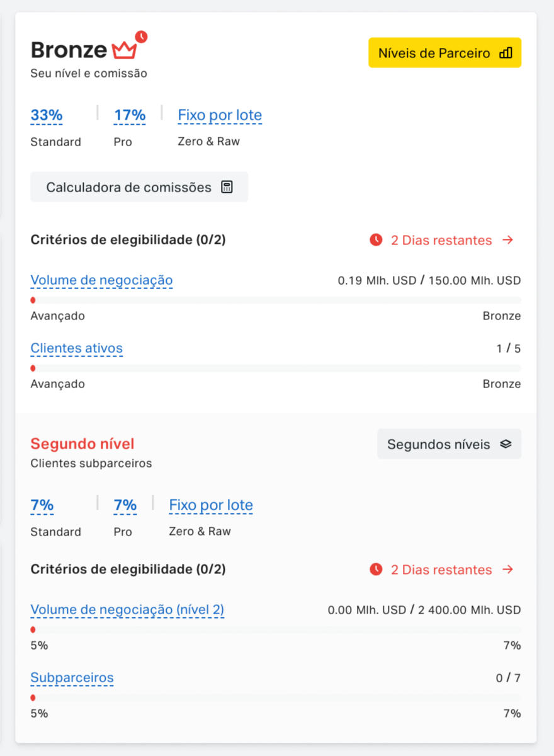Click the Clientes ativos progress bar
Screen dimensions: 554x756
click(x=276, y=368)
